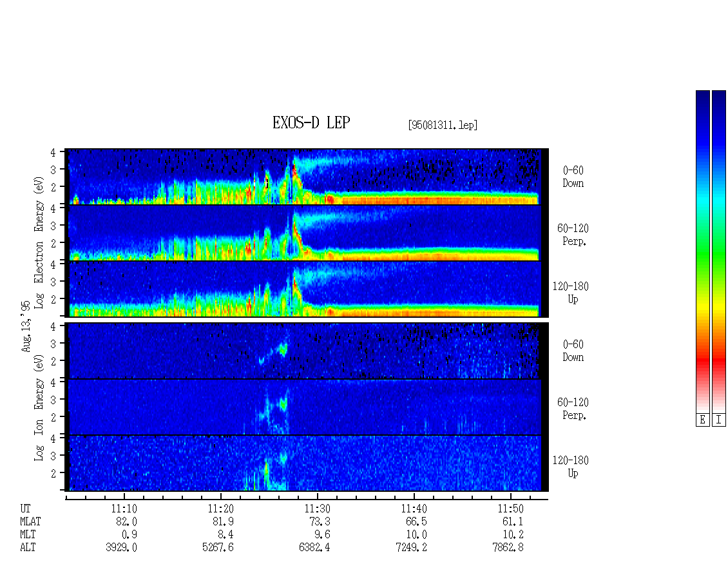Screen dimensions: 728x564
Task: Click the 11:30 time tick label
Action: (317, 509)
